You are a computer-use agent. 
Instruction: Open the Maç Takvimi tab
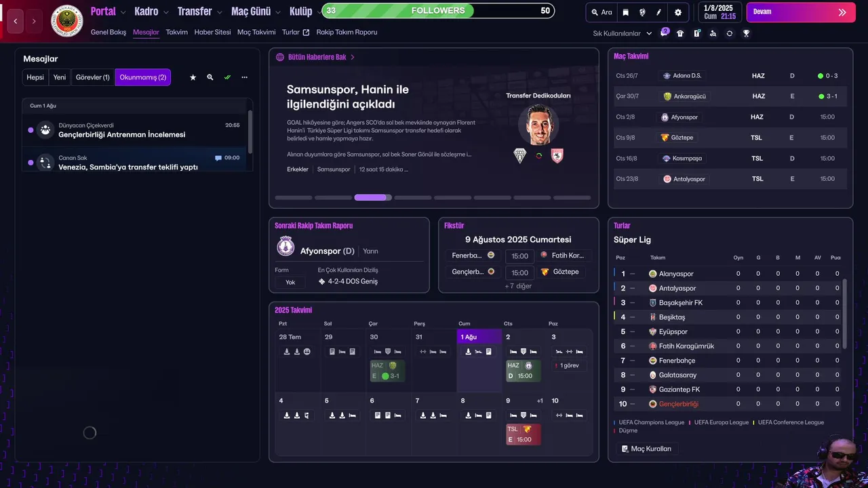[x=256, y=32]
